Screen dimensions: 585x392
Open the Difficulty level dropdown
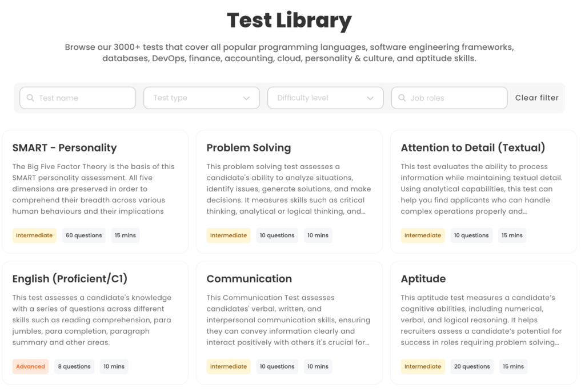coord(325,98)
